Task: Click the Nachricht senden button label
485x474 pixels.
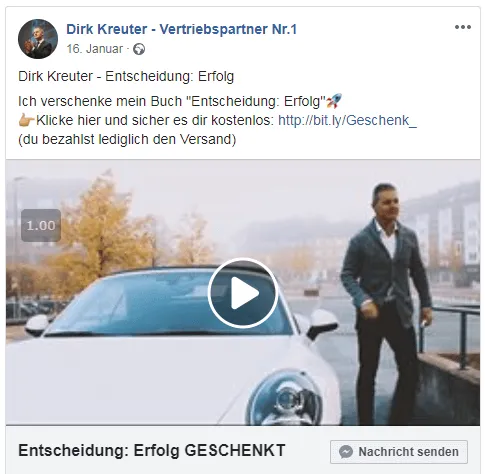Action: point(408,452)
